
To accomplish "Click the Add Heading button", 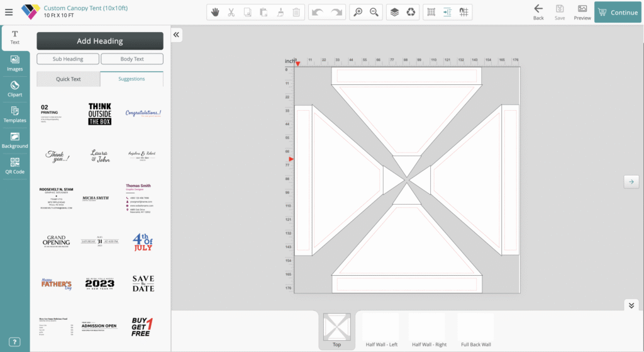I will (99, 41).
